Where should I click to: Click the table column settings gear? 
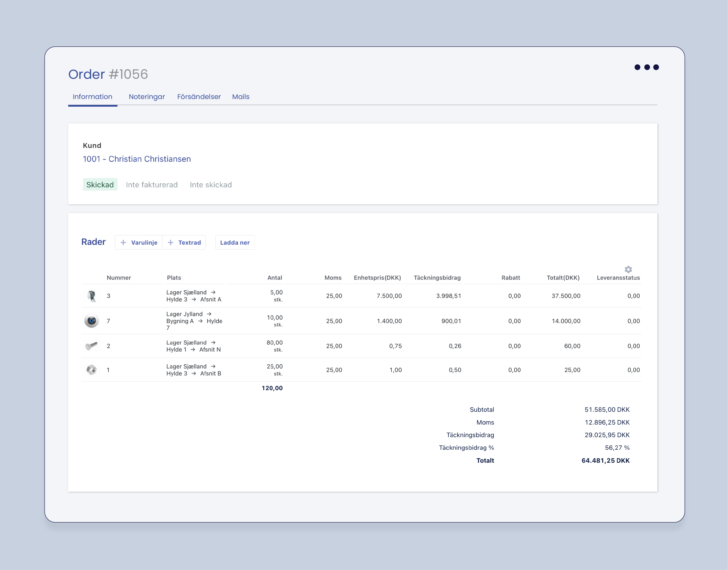[x=628, y=269]
